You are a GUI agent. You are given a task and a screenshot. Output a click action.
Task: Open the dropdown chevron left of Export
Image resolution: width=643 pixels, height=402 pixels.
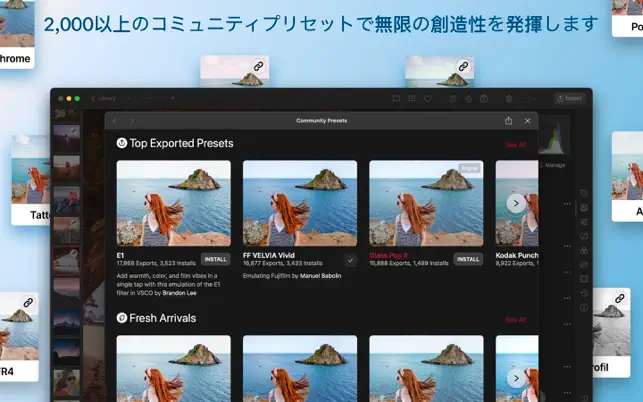[x=533, y=98]
